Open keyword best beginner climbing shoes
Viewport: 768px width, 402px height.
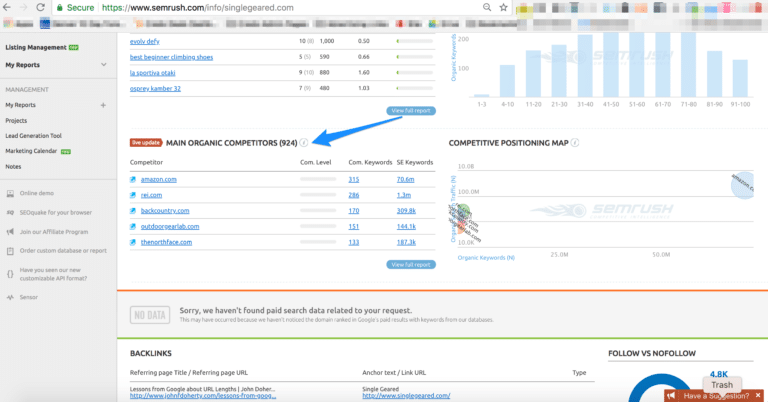click(x=171, y=57)
